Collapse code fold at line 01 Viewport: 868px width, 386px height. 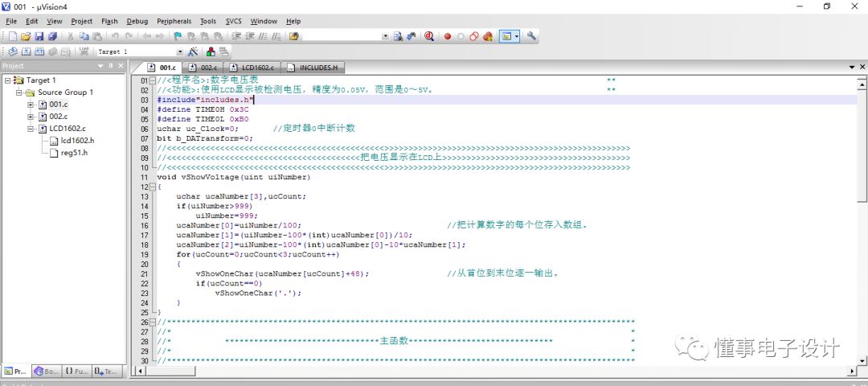pos(153,81)
